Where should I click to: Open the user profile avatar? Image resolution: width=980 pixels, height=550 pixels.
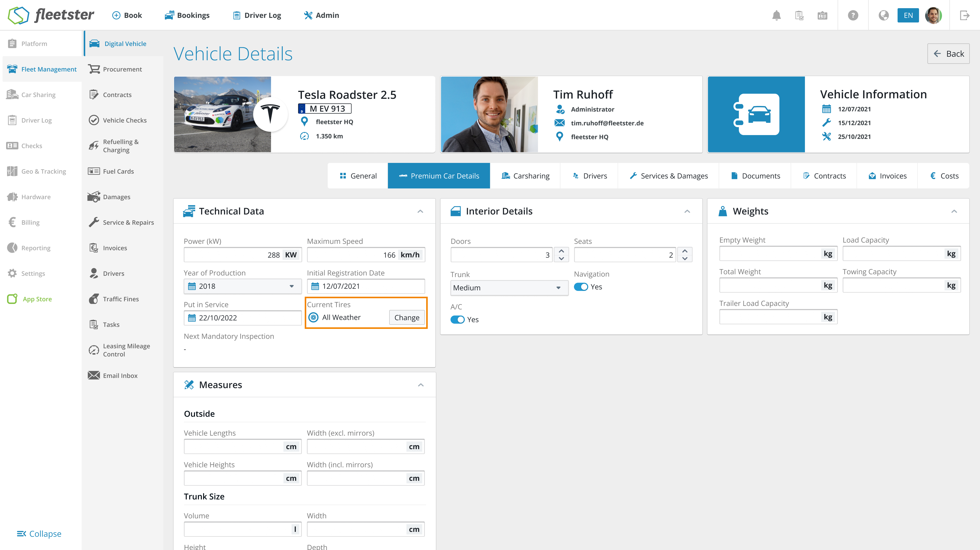click(933, 15)
